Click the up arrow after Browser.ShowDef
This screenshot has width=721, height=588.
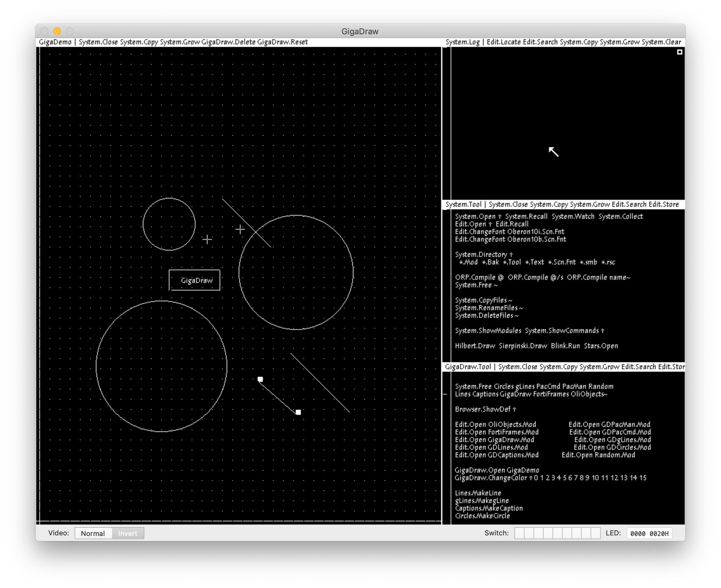514,409
